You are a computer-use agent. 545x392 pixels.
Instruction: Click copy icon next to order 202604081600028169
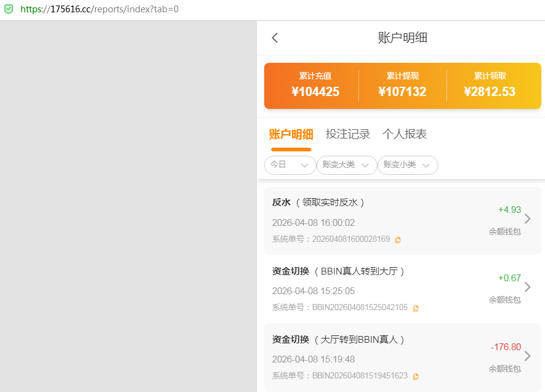(398, 239)
